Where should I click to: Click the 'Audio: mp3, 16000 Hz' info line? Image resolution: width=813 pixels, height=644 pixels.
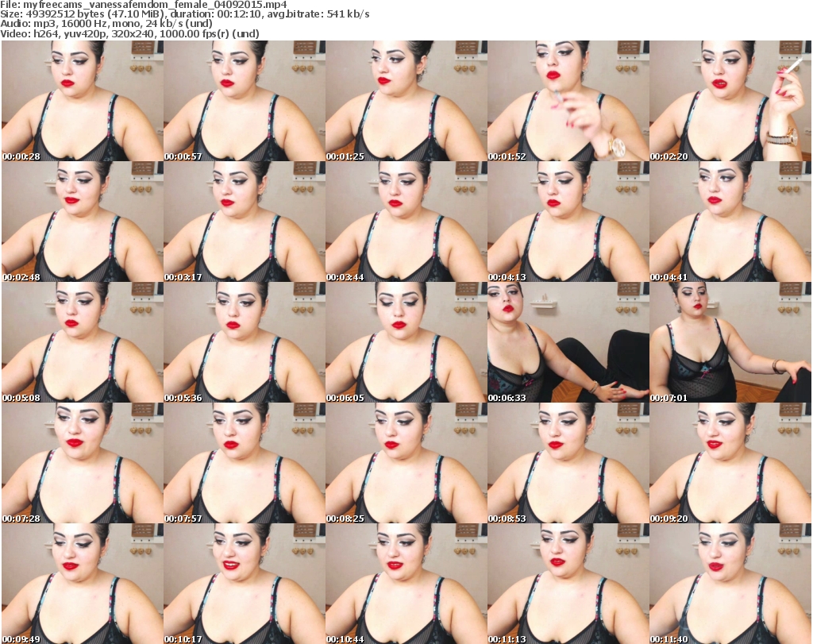click(x=106, y=24)
